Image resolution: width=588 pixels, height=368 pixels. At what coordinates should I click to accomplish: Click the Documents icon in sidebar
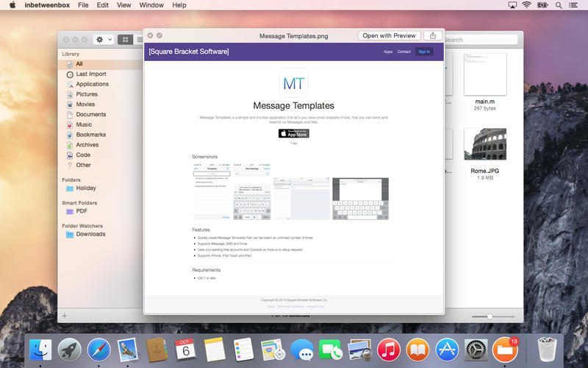click(70, 115)
